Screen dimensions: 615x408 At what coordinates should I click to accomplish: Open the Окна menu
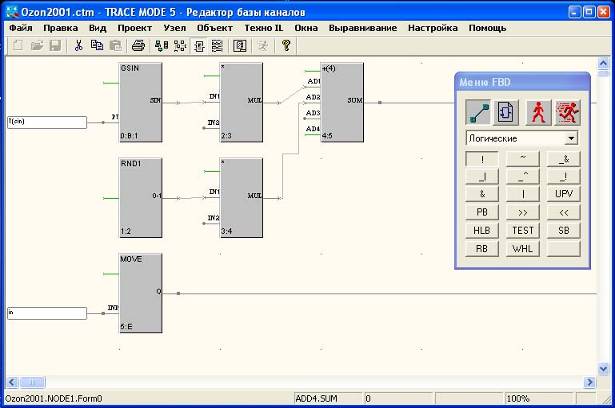(x=306, y=28)
